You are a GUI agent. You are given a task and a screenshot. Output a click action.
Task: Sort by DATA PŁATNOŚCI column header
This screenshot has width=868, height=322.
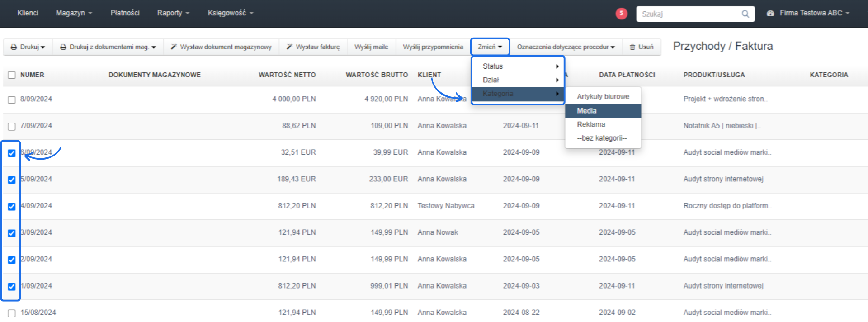[x=627, y=75]
